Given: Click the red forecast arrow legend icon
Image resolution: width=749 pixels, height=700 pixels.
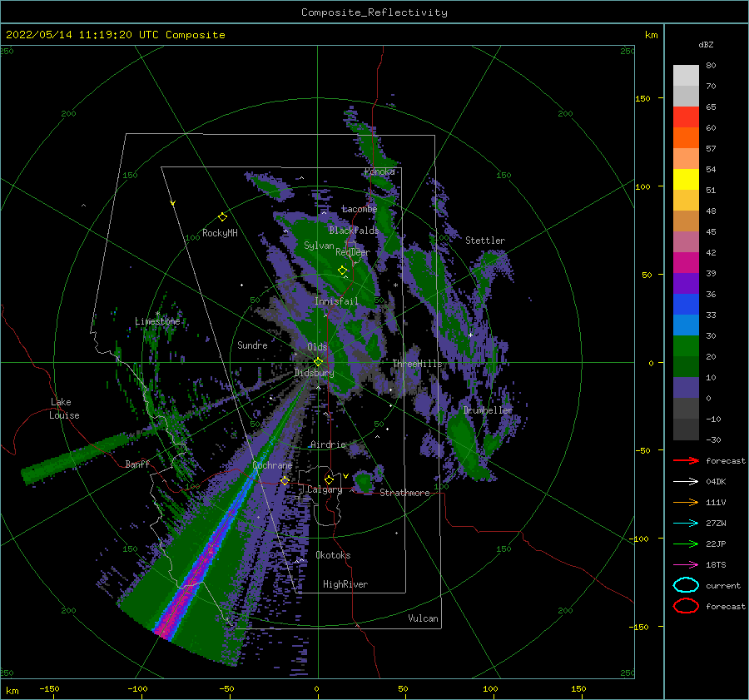Looking at the screenshot, I should click(x=686, y=460).
